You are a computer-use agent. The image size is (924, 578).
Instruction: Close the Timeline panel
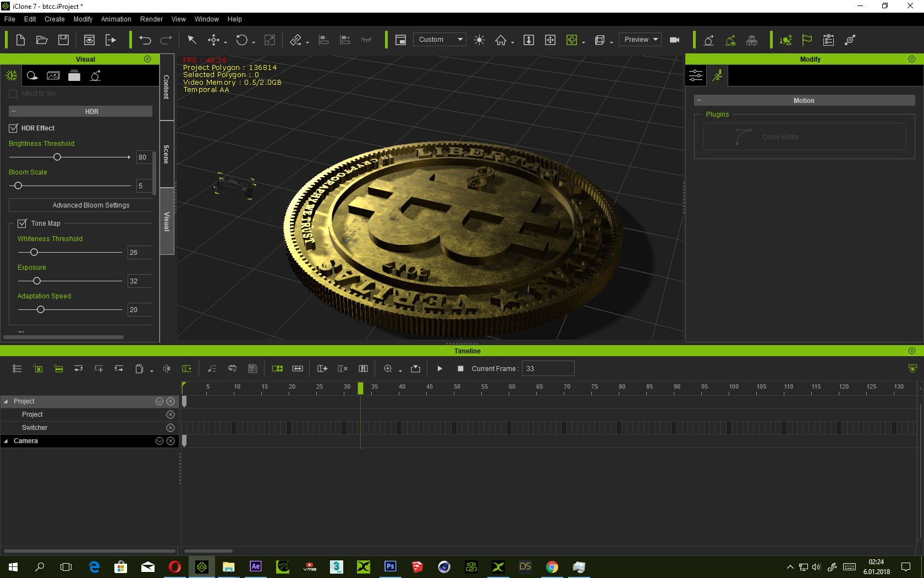tap(912, 351)
